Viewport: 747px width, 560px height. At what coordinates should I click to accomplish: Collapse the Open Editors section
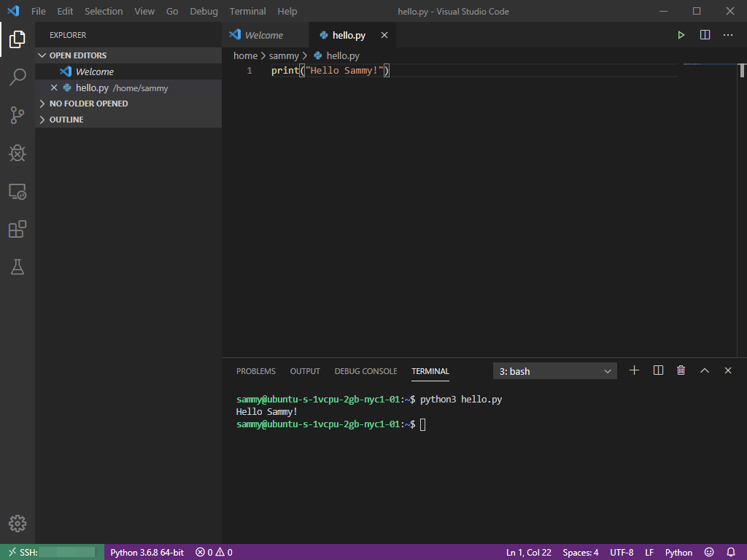pos(77,55)
